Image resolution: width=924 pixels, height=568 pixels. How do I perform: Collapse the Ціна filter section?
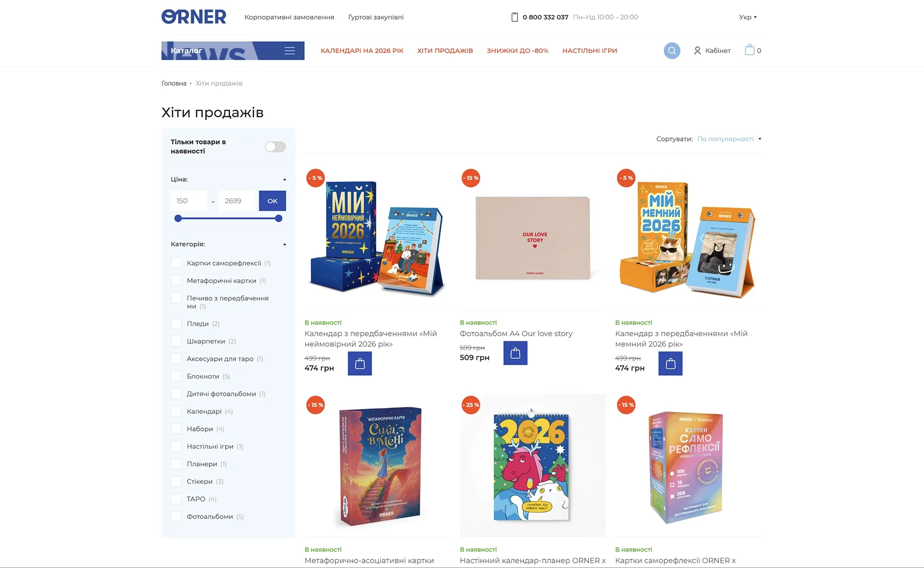[284, 179]
